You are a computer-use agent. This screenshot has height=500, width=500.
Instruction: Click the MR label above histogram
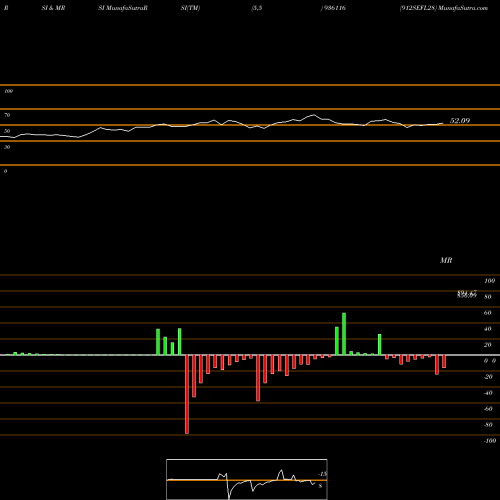tap(446, 260)
